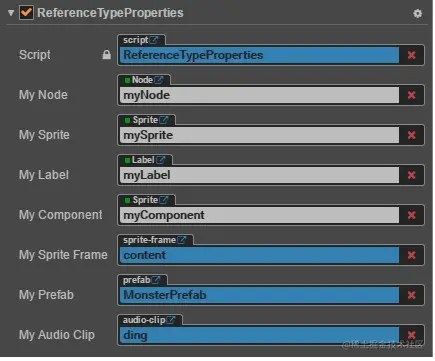This screenshot has width=435, height=361.
Task: Remove the myComponent reference with red X
Action: [412, 215]
